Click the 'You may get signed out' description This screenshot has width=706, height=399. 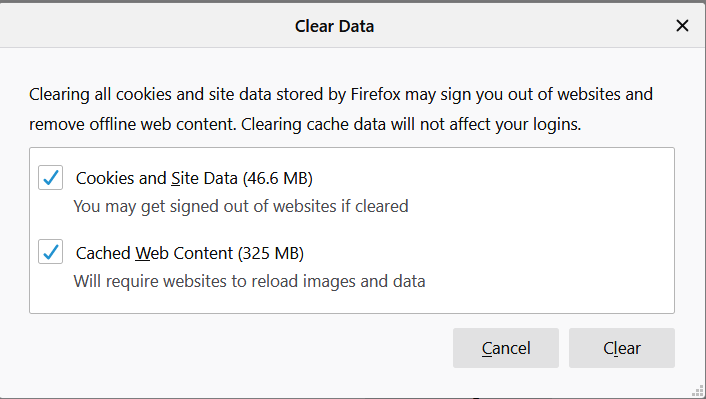[241, 206]
